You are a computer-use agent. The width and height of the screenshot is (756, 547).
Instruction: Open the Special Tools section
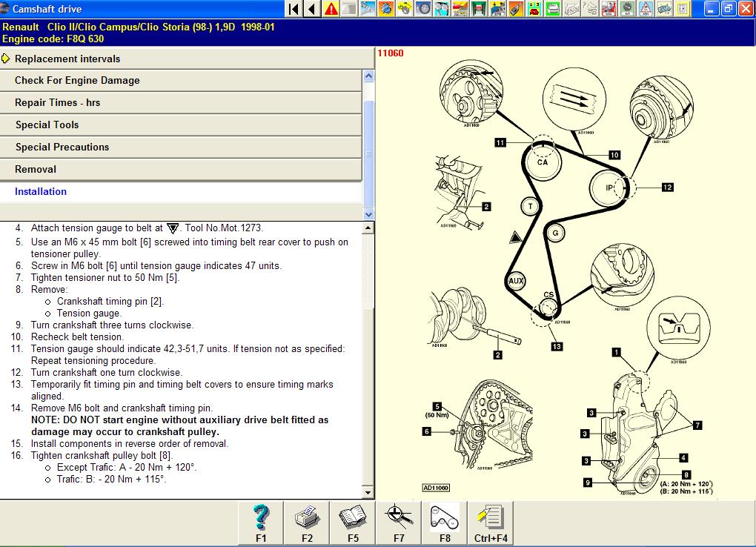(x=181, y=125)
